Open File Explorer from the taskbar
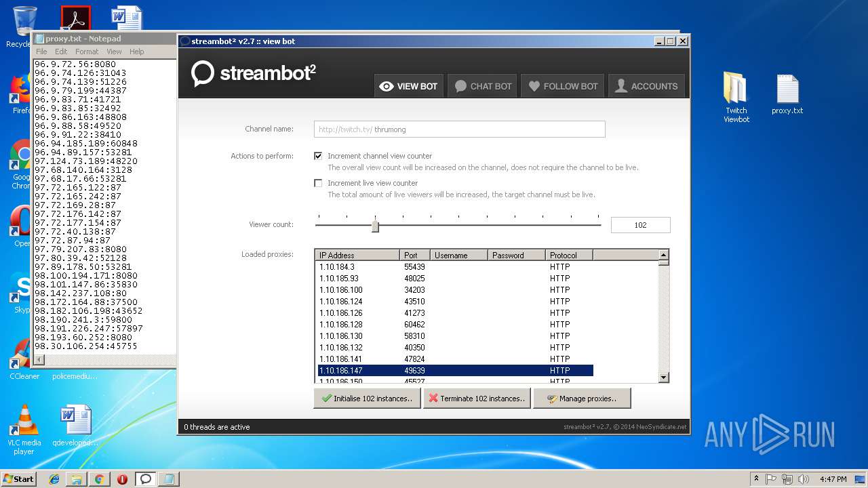This screenshot has width=868, height=488. (x=77, y=479)
